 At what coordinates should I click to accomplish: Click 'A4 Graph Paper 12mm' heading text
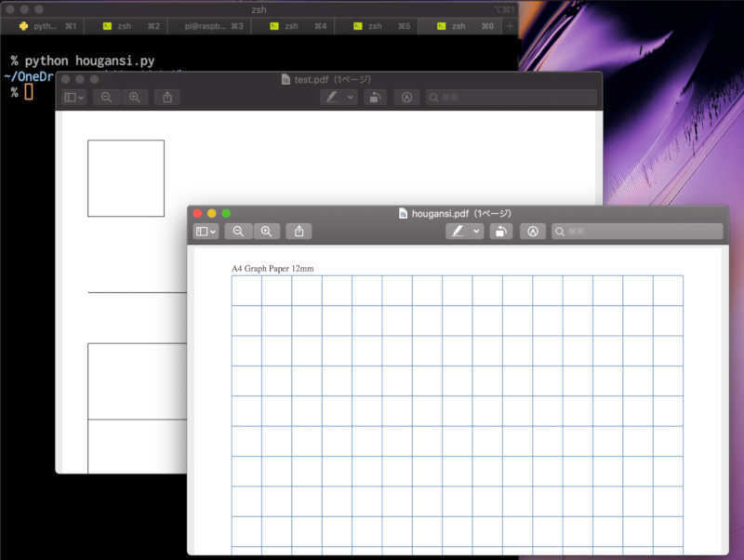(272, 269)
